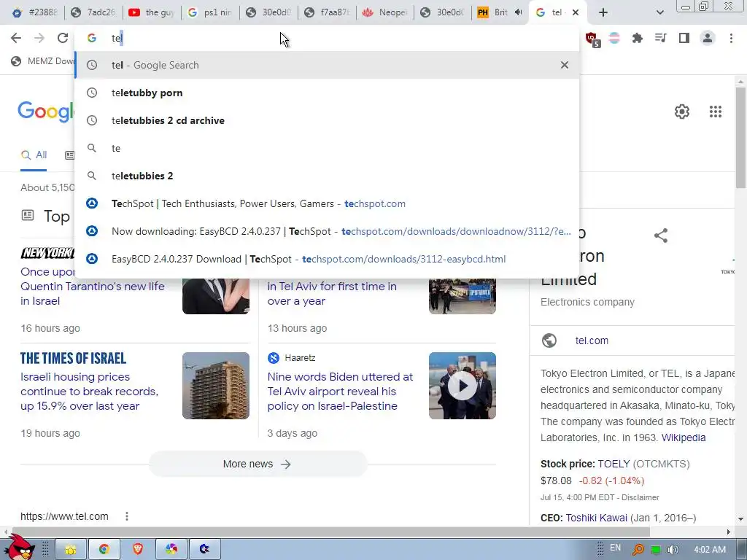The image size is (747, 560).
Task: Open the high-rise building thumbnail
Action: coord(215,386)
